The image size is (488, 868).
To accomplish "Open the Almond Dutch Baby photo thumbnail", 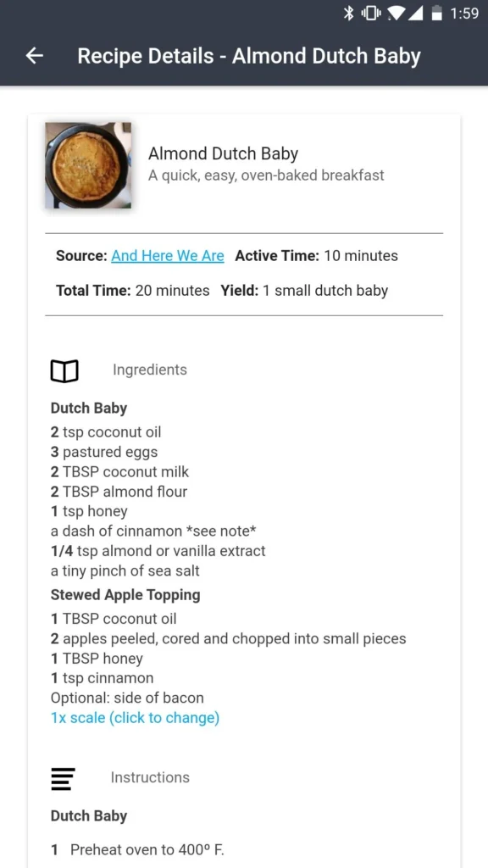I will coord(88,165).
